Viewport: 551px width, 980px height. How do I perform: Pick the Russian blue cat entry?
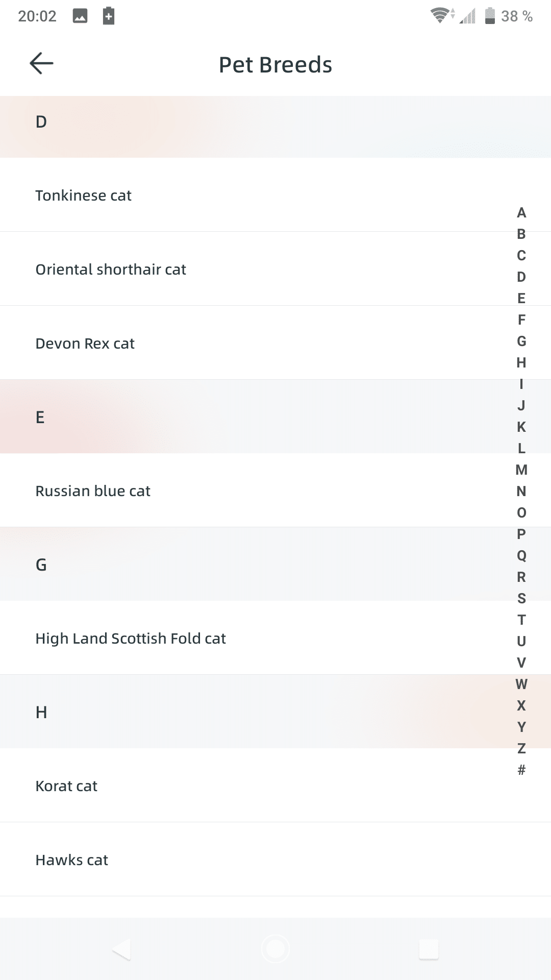pos(93,491)
